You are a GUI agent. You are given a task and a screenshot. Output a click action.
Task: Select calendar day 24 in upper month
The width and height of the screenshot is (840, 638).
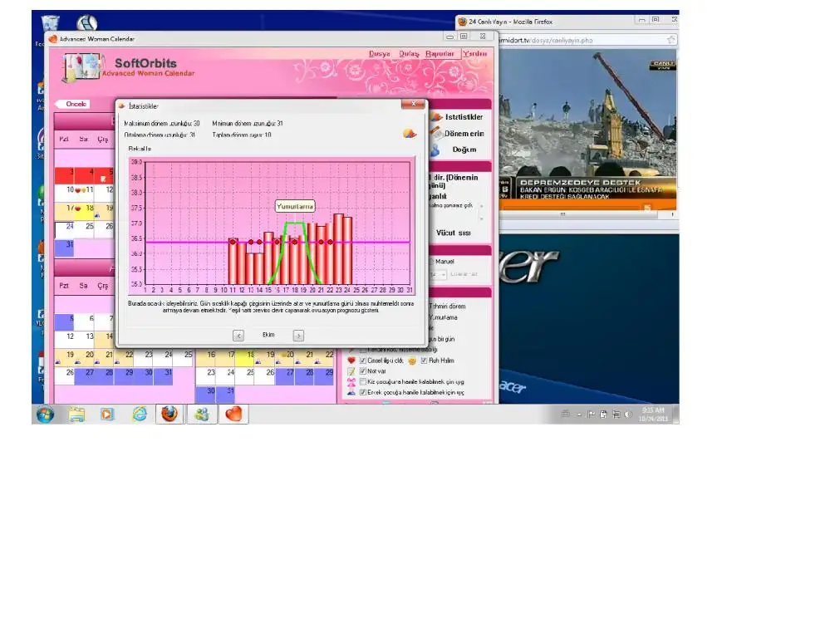[65, 230]
